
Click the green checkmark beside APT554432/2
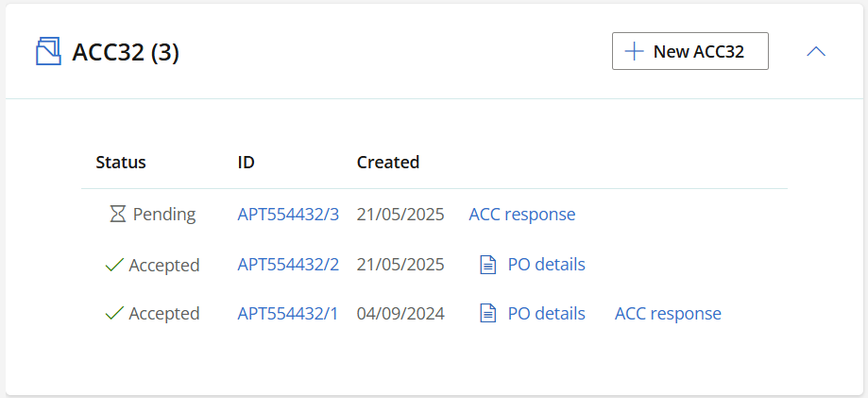pos(113,265)
